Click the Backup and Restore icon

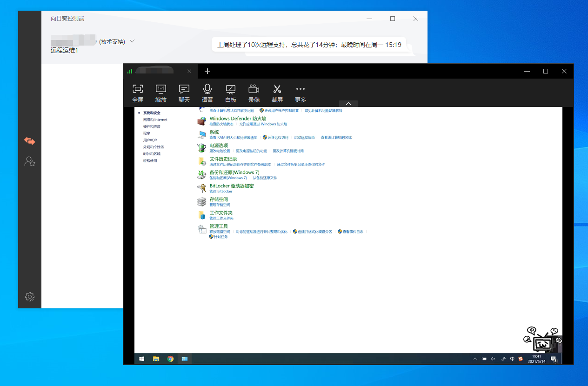(201, 175)
